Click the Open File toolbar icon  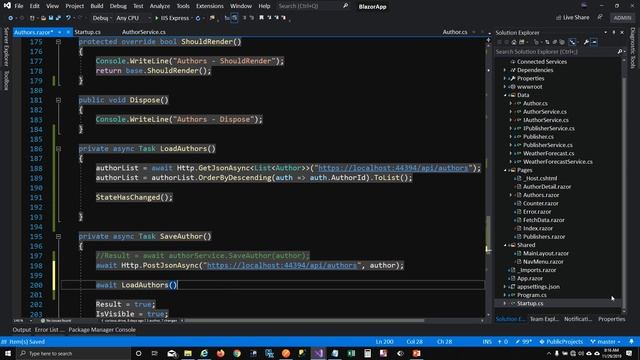click(x=43, y=18)
